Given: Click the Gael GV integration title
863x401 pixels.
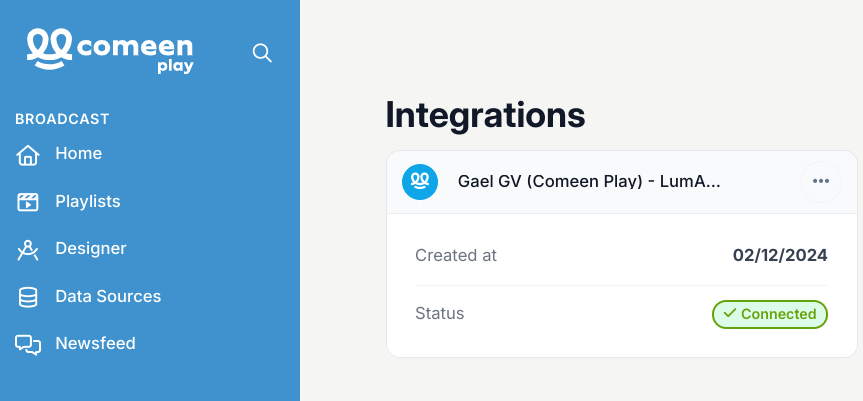Looking at the screenshot, I should (589, 181).
